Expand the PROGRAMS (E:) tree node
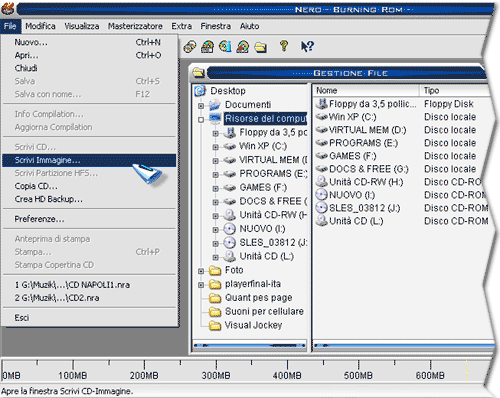The height and width of the screenshot is (398, 500). pos(216,174)
